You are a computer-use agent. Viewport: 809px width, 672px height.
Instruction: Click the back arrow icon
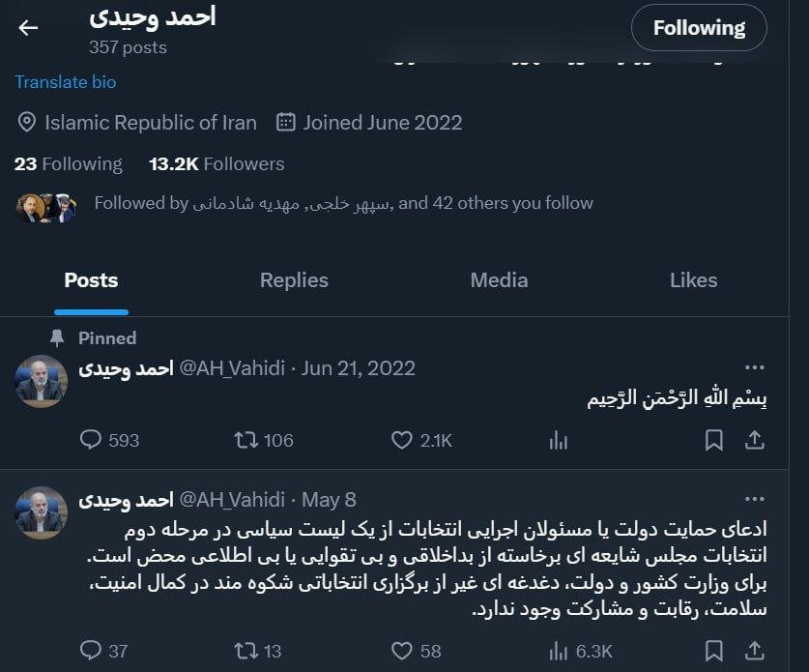click(28, 27)
